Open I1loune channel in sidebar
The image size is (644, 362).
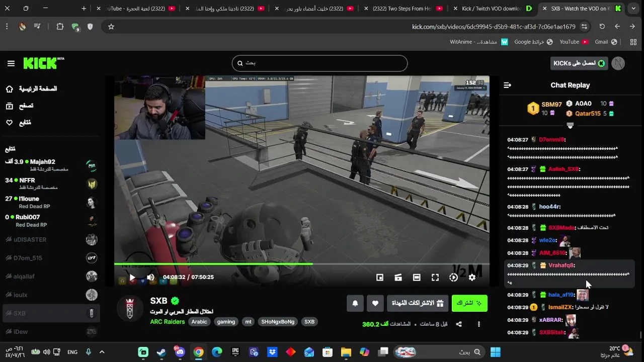(x=50, y=202)
